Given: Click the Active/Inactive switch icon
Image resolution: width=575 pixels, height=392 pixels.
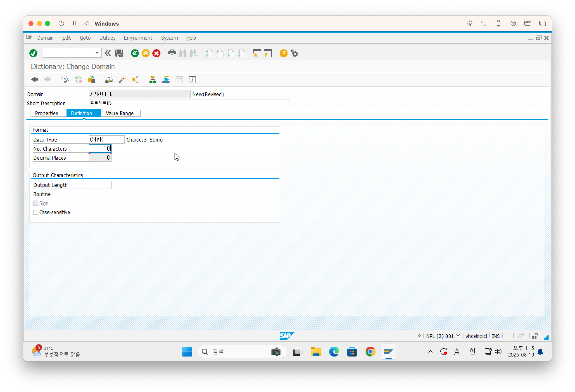Looking at the screenshot, I should 78,80.
